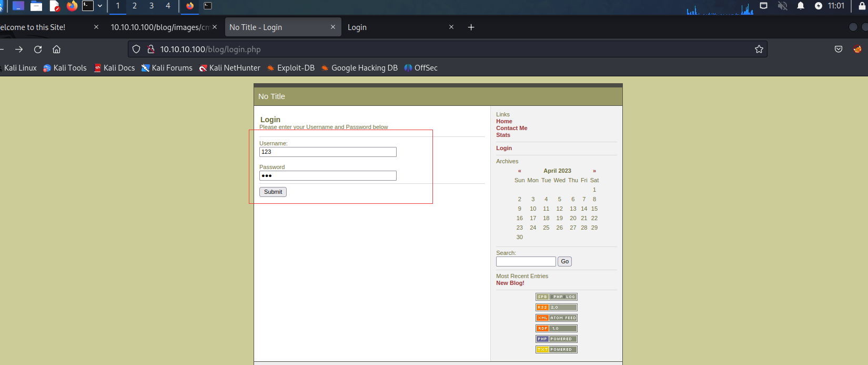Click into the Username field

(x=328, y=152)
